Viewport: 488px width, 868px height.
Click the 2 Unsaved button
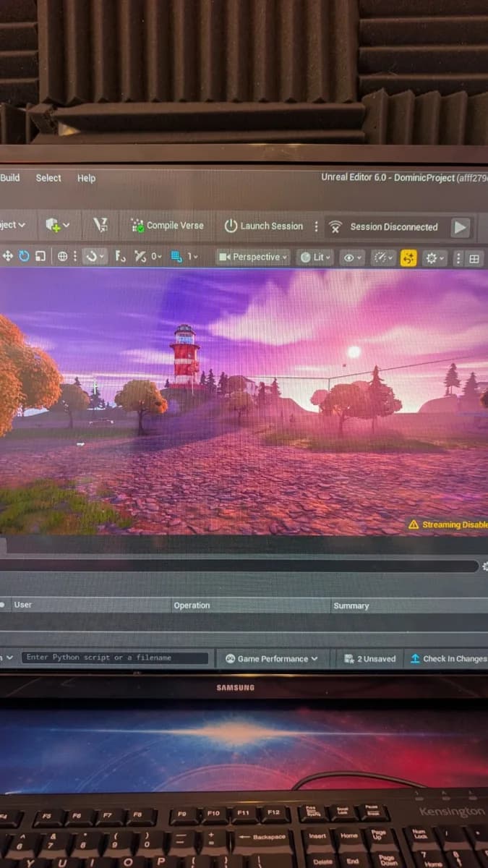370,659
